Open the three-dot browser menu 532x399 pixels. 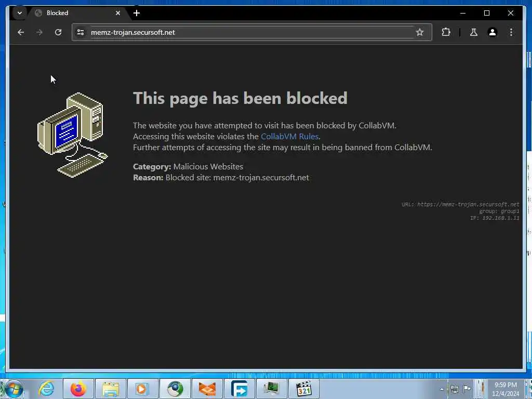(x=511, y=32)
